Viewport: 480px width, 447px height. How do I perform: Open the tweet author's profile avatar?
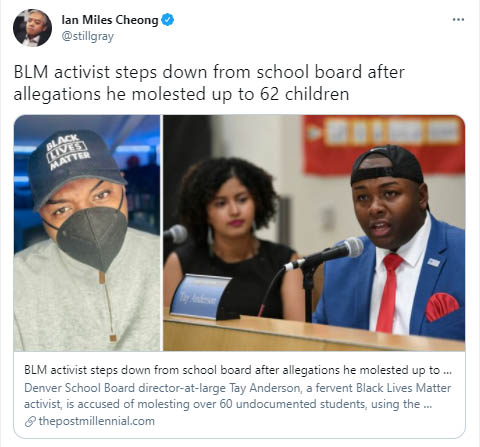[32, 28]
